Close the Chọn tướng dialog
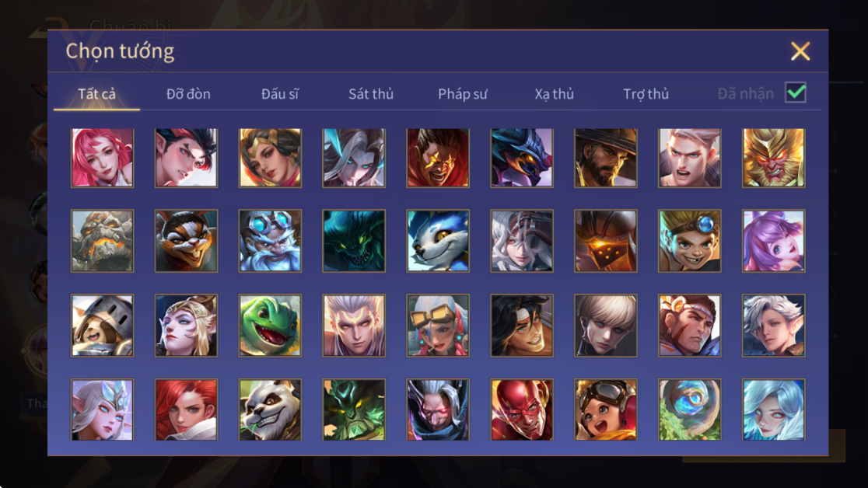The height and width of the screenshot is (488, 868). [800, 51]
